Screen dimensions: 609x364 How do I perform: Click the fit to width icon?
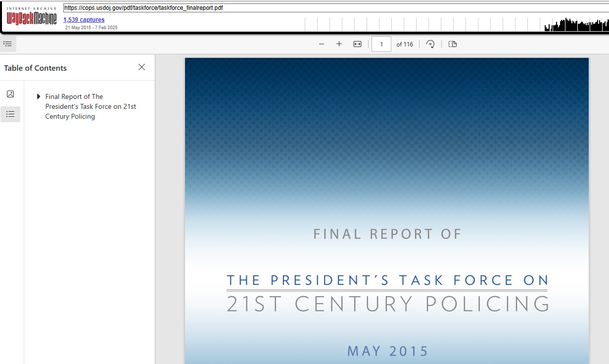click(357, 44)
